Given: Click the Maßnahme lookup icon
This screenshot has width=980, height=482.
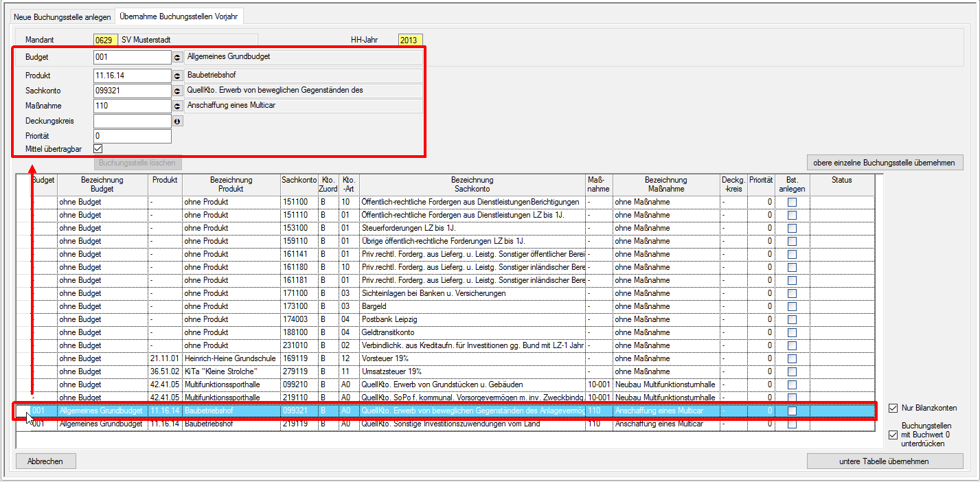Looking at the screenshot, I should click(177, 106).
